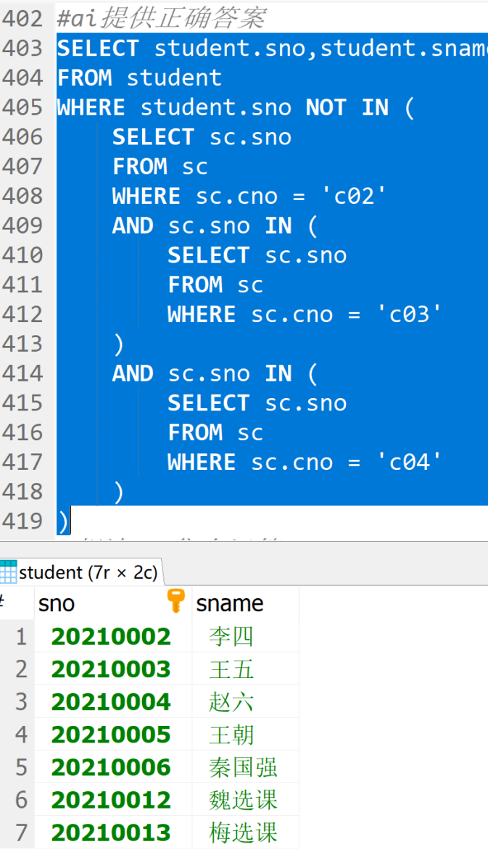Viewport: 488px width, 868px height.
Task: Select cell 20210012
Action: (x=113, y=800)
